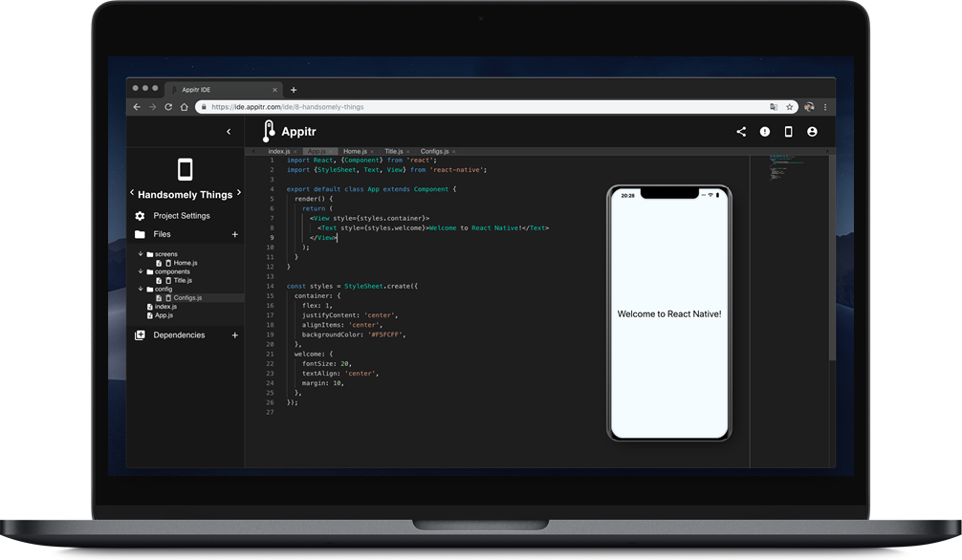
Task: Switch to next project with right chevron
Action: 239,193
